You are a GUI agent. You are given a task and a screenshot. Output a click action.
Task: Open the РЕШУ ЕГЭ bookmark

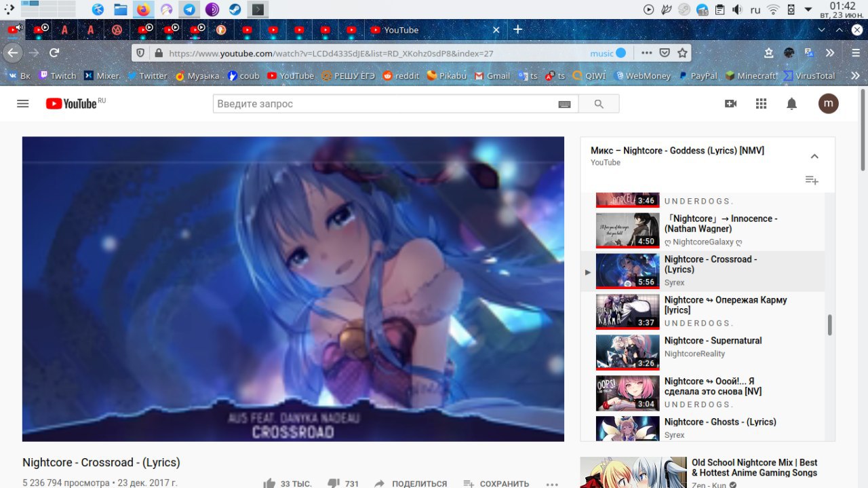pyautogui.click(x=348, y=75)
